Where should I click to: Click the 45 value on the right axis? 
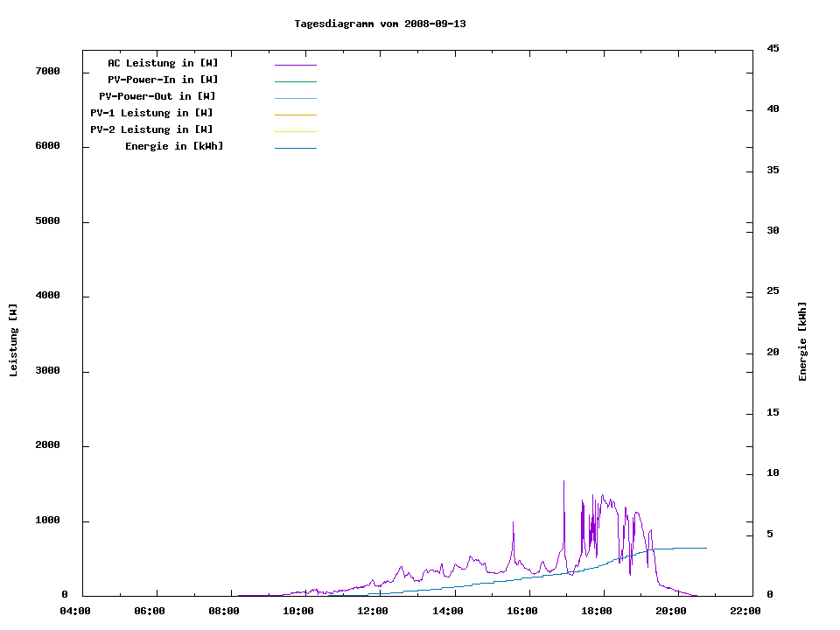point(773,48)
